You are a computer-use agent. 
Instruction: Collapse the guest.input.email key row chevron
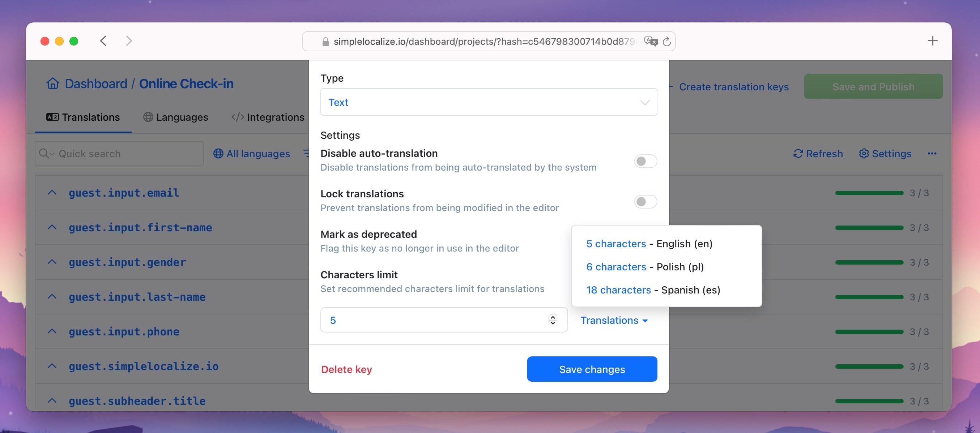click(52, 193)
